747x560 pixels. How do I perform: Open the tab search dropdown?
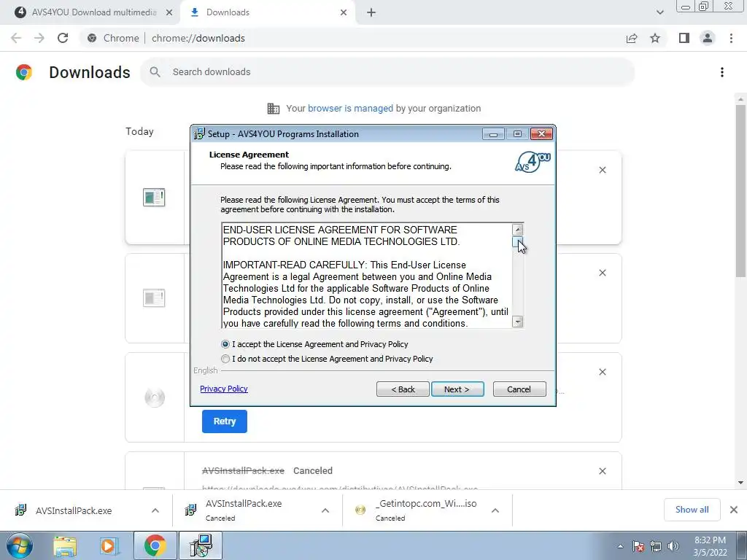pos(659,13)
